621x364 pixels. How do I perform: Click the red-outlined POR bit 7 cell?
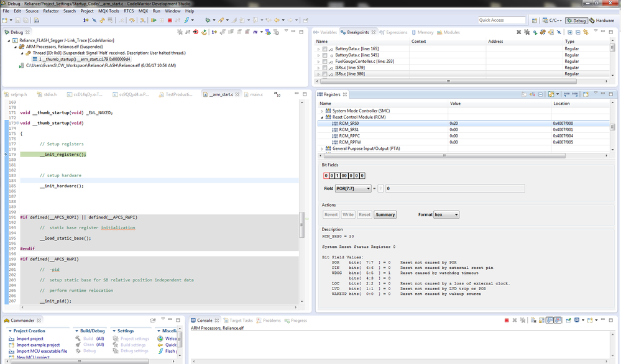pos(326,176)
